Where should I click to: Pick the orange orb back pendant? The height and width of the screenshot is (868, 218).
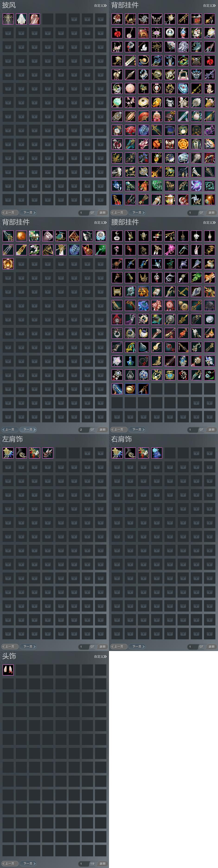(x=21, y=236)
